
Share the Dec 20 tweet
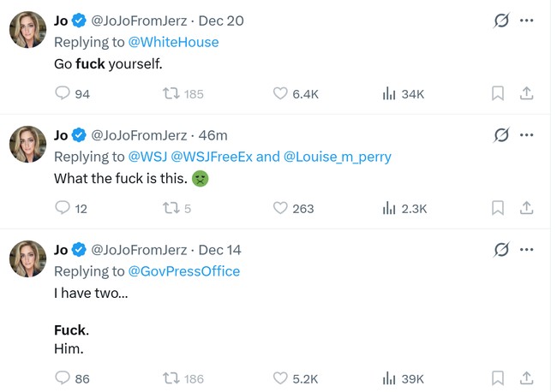pyautogui.click(x=527, y=93)
